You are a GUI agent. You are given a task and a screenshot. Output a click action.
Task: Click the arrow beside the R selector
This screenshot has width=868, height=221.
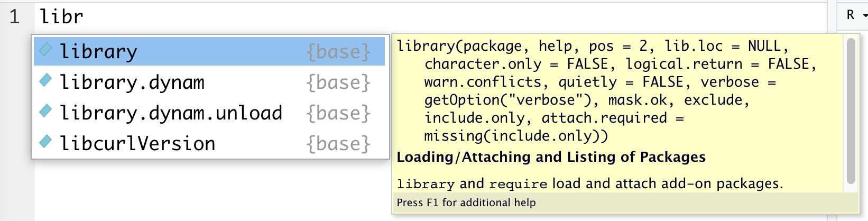click(x=865, y=16)
